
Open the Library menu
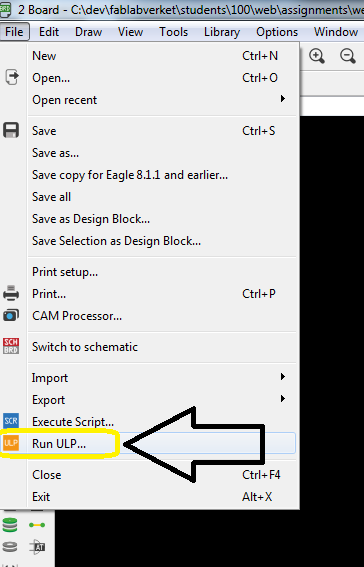click(x=222, y=32)
